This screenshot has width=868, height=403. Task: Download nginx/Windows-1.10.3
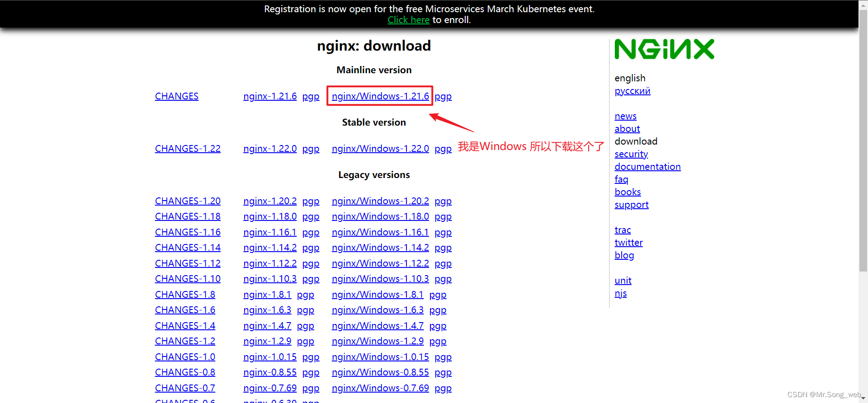pyautogui.click(x=380, y=279)
